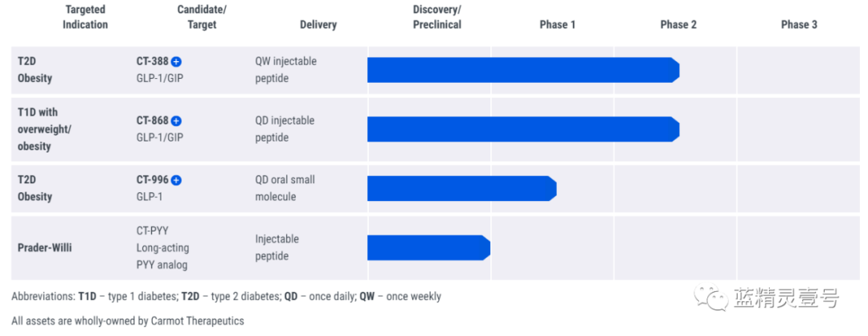Click the Targeted Indication column header
The width and height of the screenshot is (868, 336).
pyautogui.click(x=85, y=17)
